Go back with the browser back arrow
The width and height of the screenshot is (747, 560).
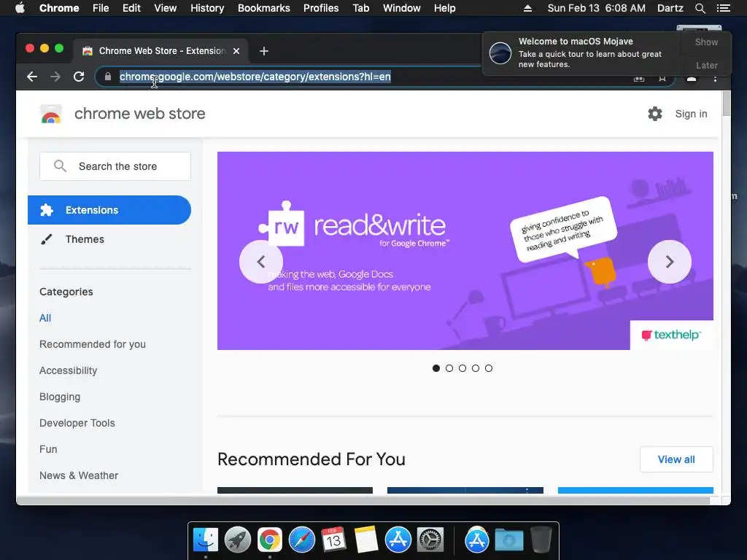coord(32,76)
